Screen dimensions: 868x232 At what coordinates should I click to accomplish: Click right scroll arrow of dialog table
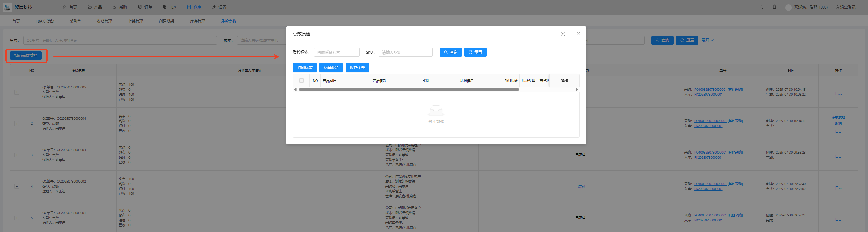pos(577,90)
